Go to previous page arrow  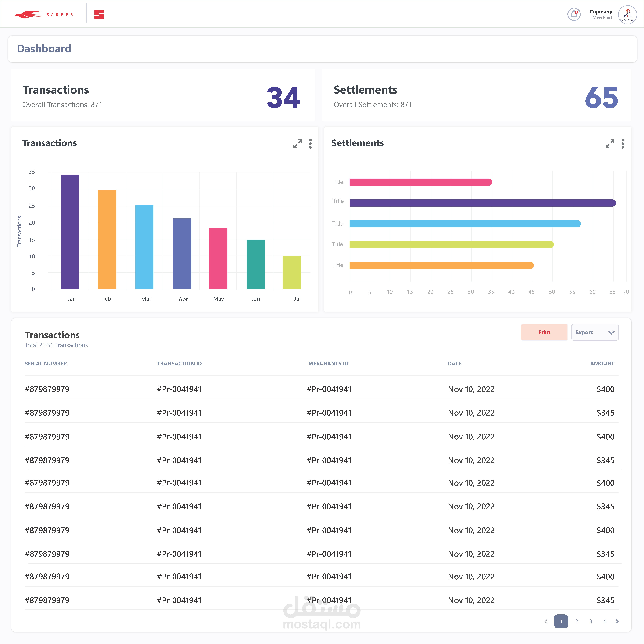click(x=546, y=621)
